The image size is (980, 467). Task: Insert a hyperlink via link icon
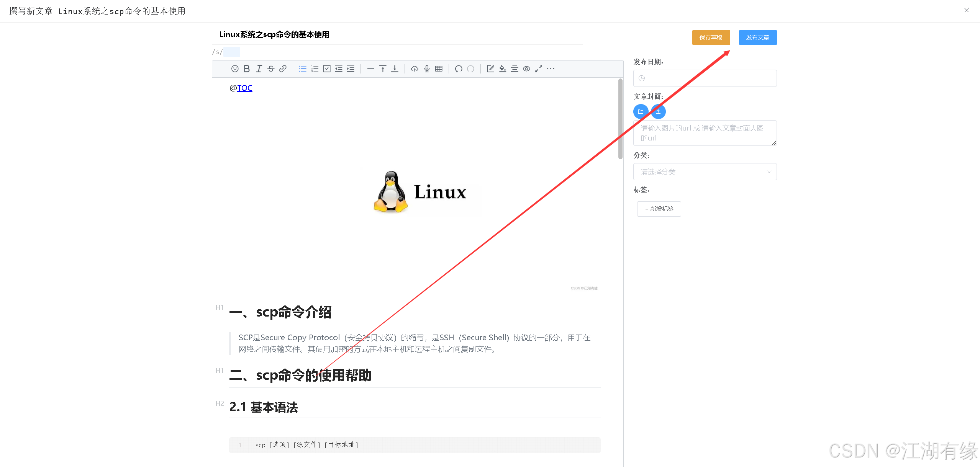283,69
